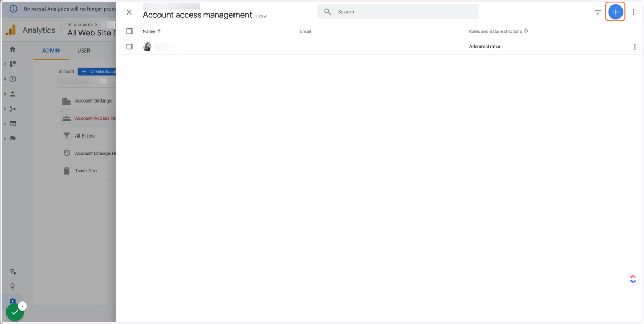This screenshot has height=324, width=644.
Task: Expand the Realtime sidebar arrow
Action: 5,79
